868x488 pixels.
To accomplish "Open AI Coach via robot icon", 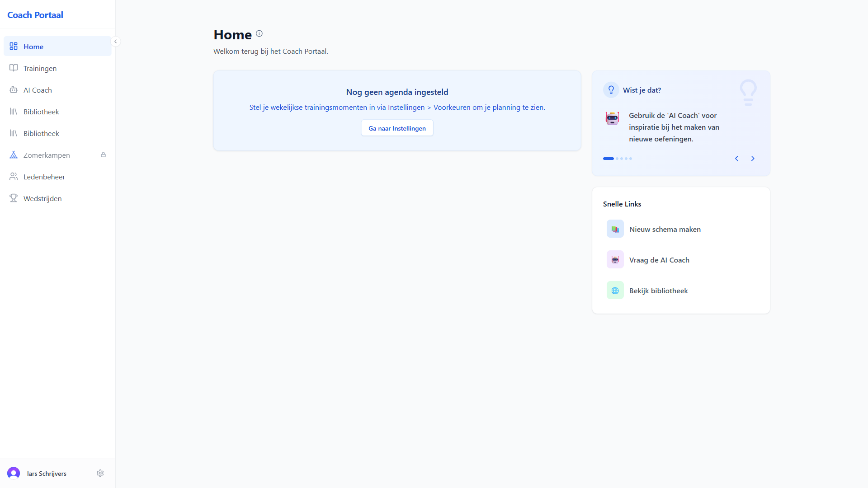I will (14, 90).
